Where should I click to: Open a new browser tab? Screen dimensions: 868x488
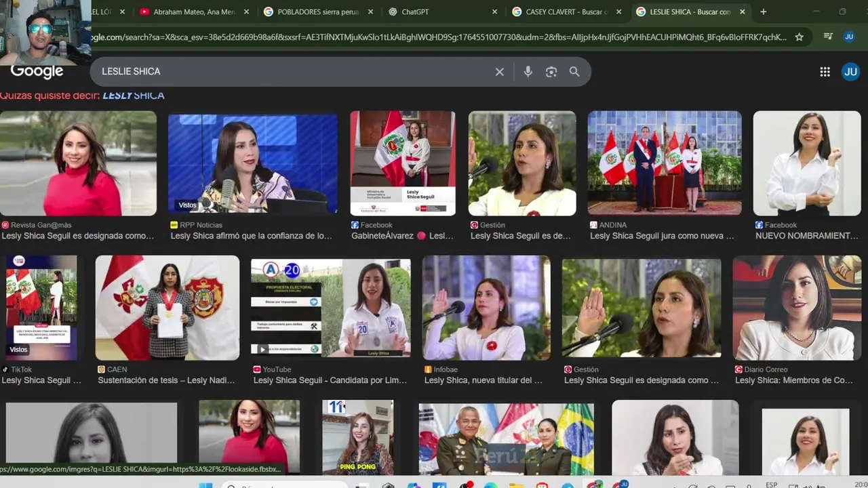click(763, 12)
